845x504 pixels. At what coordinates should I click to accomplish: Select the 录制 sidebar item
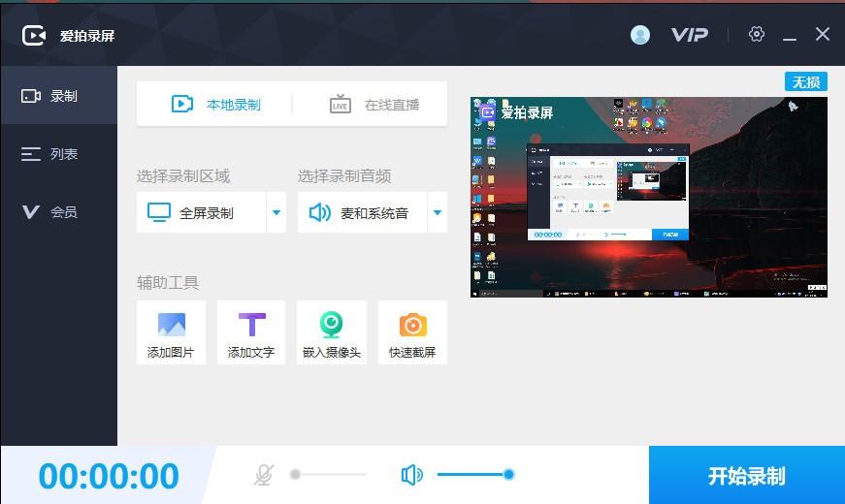[59, 96]
